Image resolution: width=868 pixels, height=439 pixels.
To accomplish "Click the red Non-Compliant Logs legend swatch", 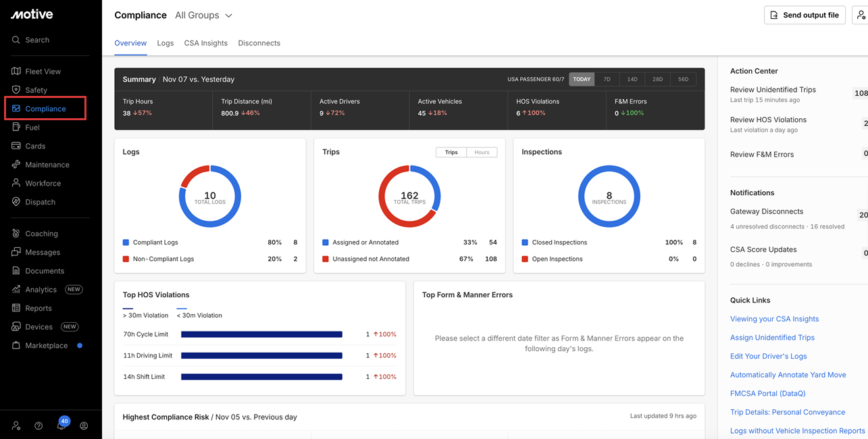I will click(x=126, y=259).
